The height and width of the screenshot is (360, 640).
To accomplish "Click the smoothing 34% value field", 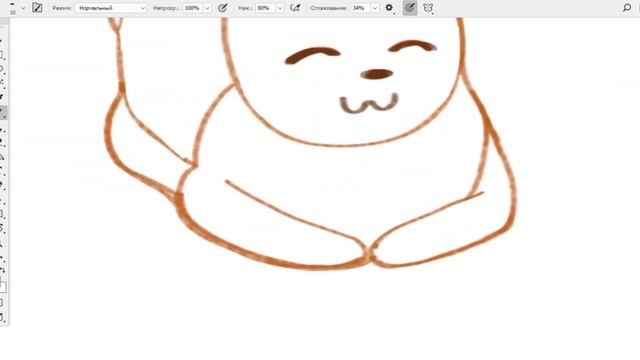I will (x=360, y=8).
